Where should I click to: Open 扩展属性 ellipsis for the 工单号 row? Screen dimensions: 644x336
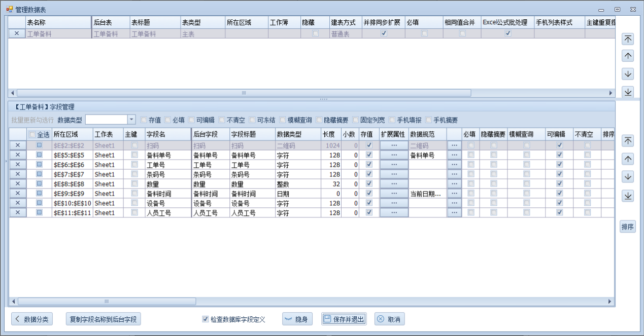pos(394,165)
